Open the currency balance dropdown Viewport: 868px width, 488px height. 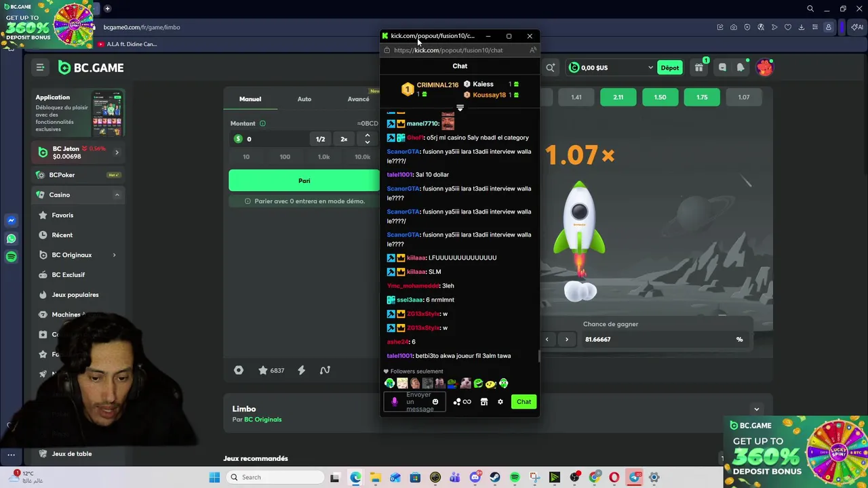point(610,68)
